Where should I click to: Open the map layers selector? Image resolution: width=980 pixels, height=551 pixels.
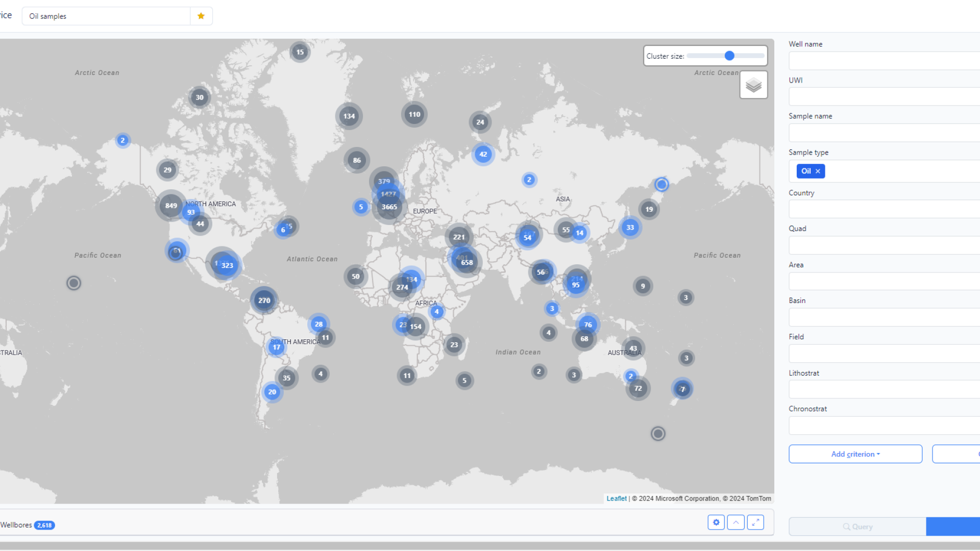pos(753,85)
